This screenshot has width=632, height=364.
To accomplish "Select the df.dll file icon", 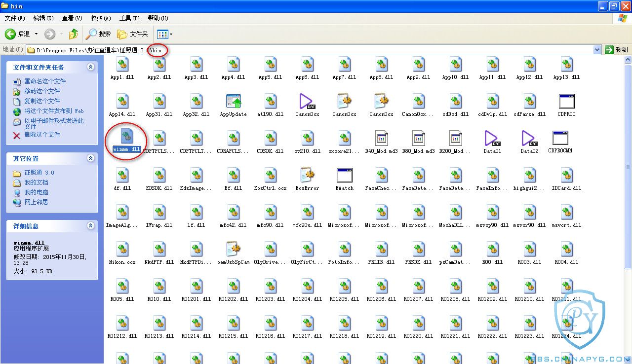I will click(122, 175).
